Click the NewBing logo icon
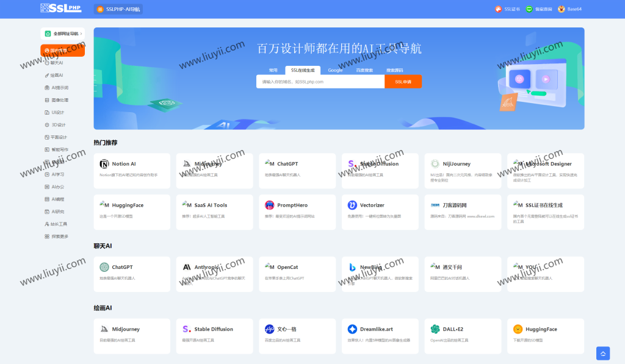The height and width of the screenshot is (364, 625). point(352,267)
